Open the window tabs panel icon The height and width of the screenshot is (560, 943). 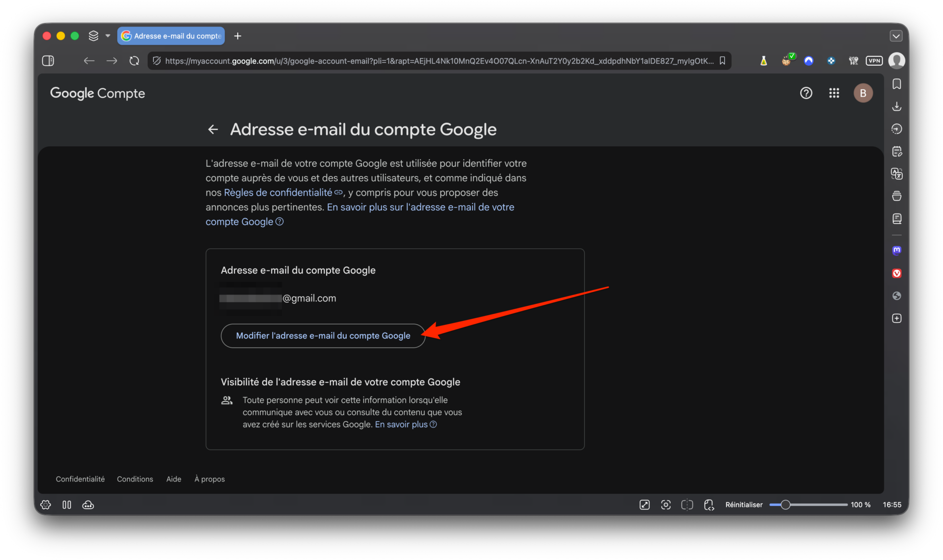click(x=896, y=196)
